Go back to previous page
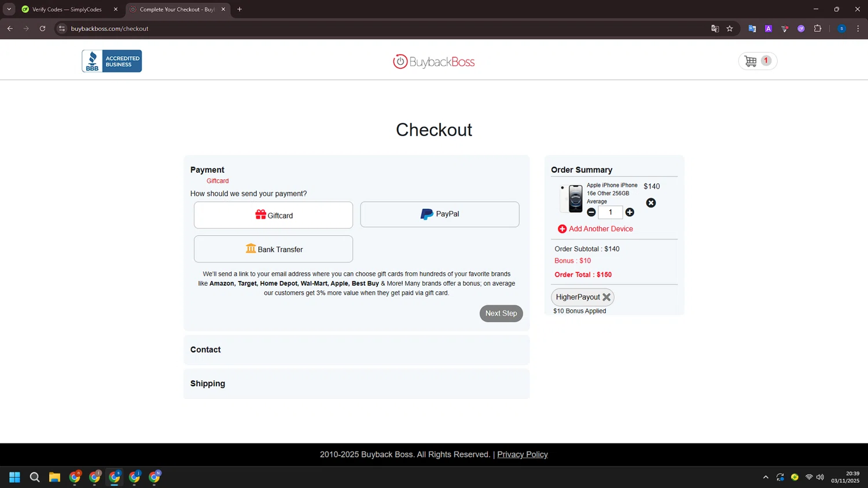The width and height of the screenshot is (868, 488). click(x=10, y=28)
